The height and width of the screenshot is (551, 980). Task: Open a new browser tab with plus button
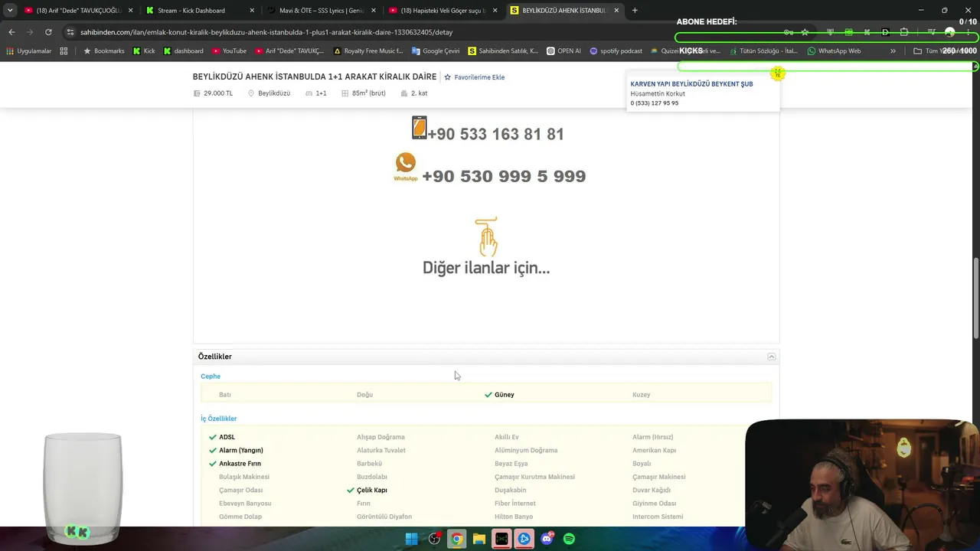tap(635, 11)
